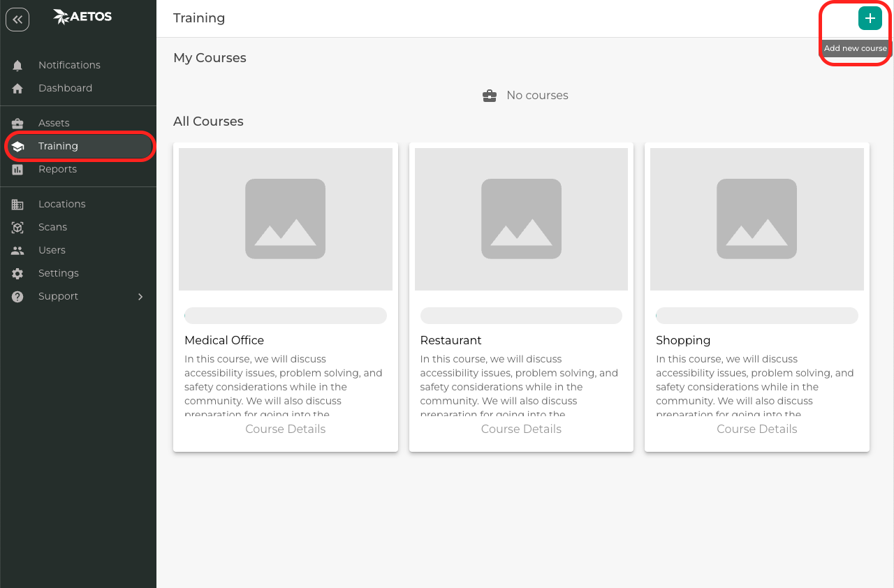894x588 pixels.
Task: Click the Support question mark icon
Action: point(17,296)
